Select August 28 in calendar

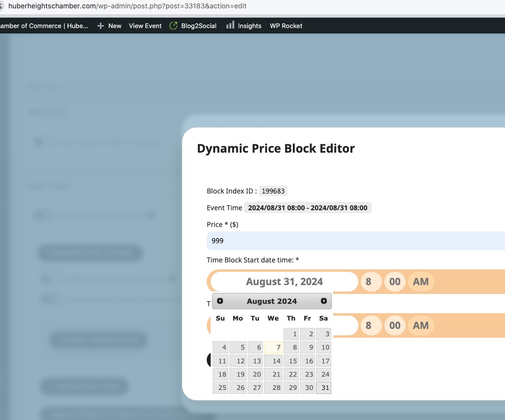[x=273, y=388]
